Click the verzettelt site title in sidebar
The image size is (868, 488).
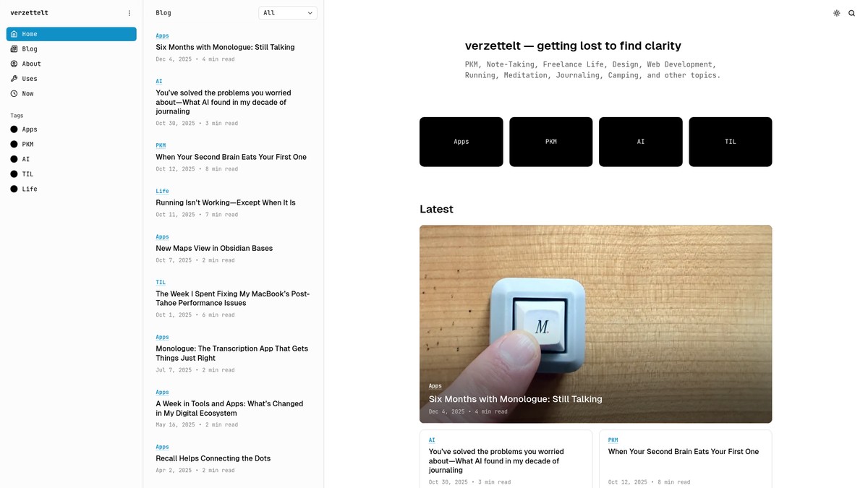[30, 13]
